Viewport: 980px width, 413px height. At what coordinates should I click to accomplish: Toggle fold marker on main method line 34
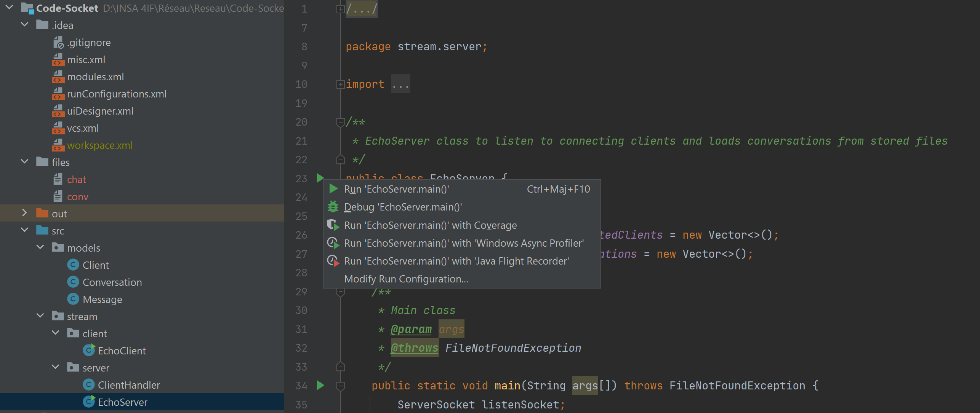(x=340, y=386)
